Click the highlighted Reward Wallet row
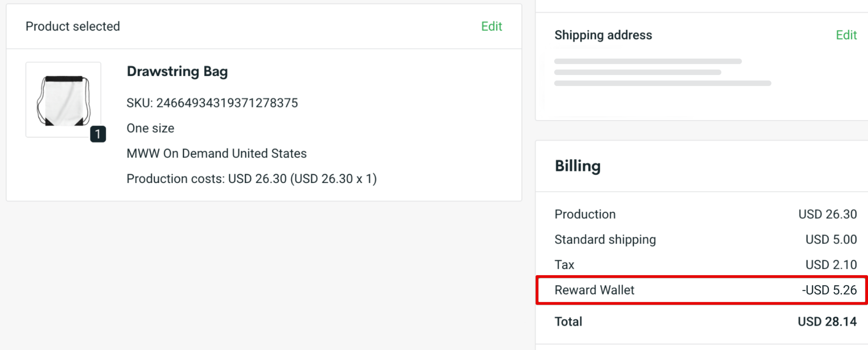The width and height of the screenshot is (868, 350). pos(702,290)
